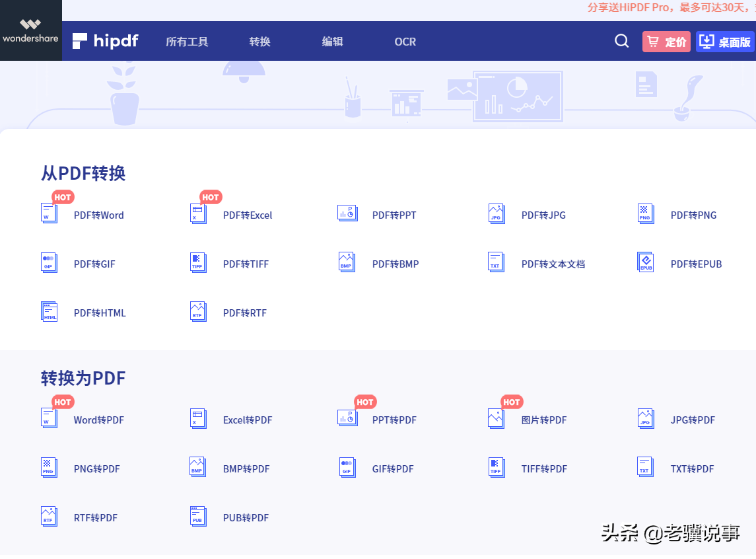756x559 pixels.
Task: Click the PUB转PDF file icon
Action: pyautogui.click(x=198, y=517)
